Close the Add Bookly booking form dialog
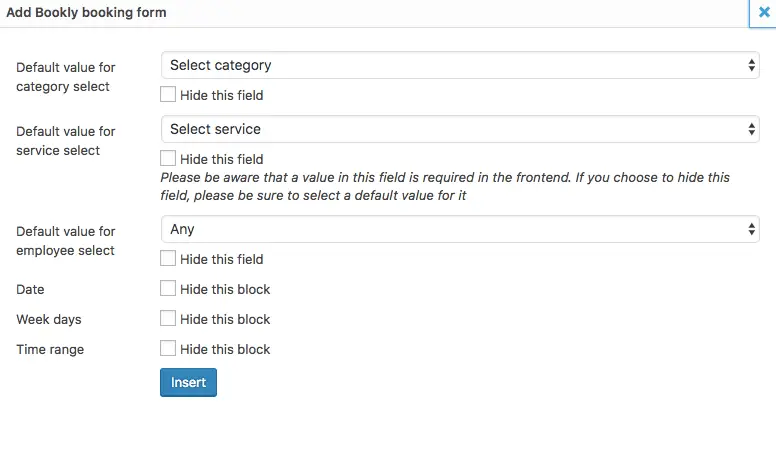The height and width of the screenshot is (459, 776). 764,12
